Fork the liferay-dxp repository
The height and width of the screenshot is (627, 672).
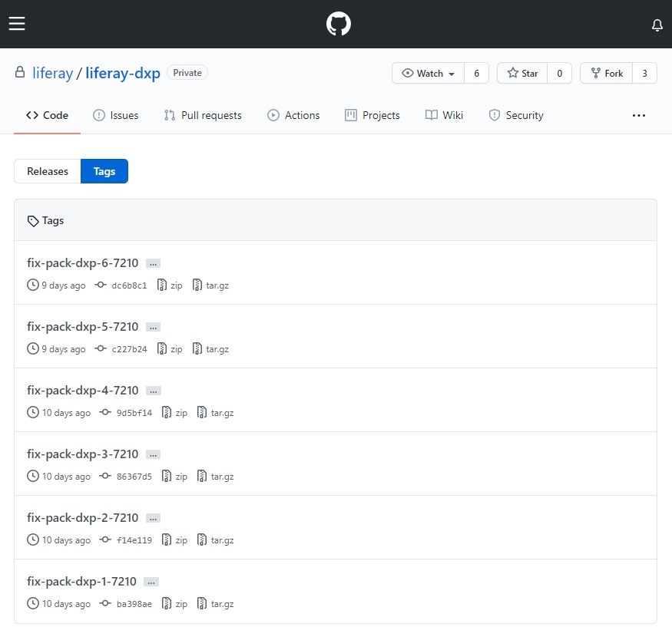(x=606, y=74)
